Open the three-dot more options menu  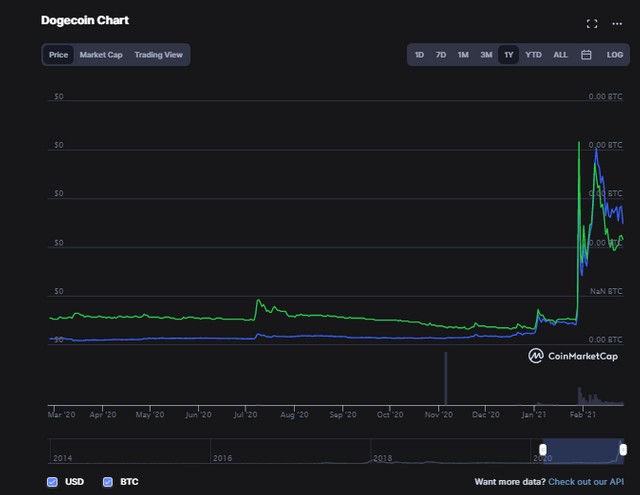pos(617,24)
